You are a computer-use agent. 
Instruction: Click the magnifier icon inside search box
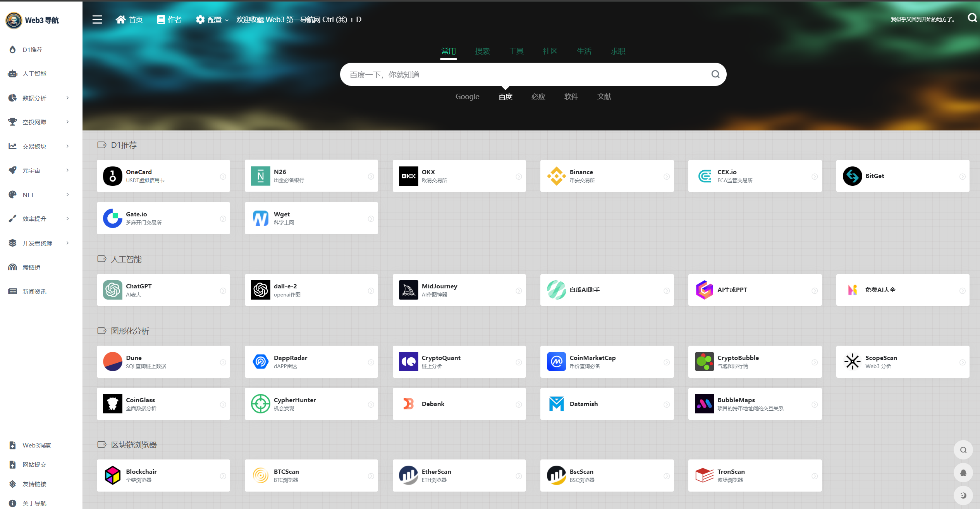point(715,74)
